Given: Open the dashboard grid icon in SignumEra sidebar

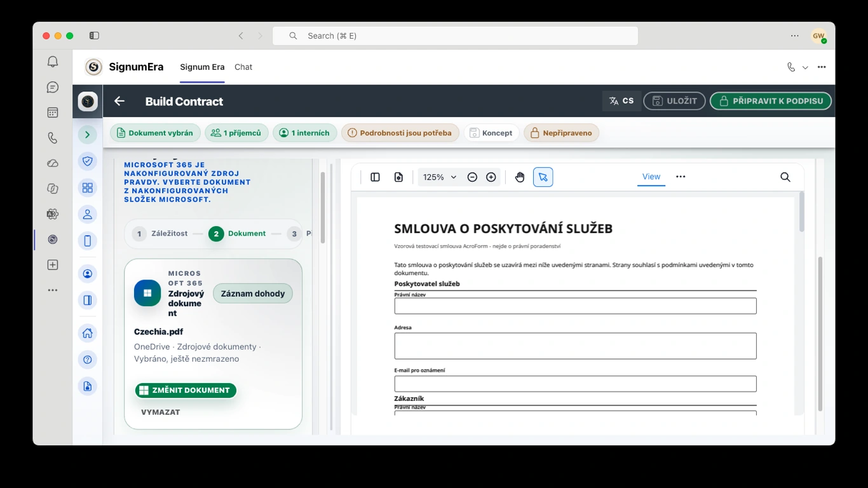Looking at the screenshot, I should (x=88, y=187).
